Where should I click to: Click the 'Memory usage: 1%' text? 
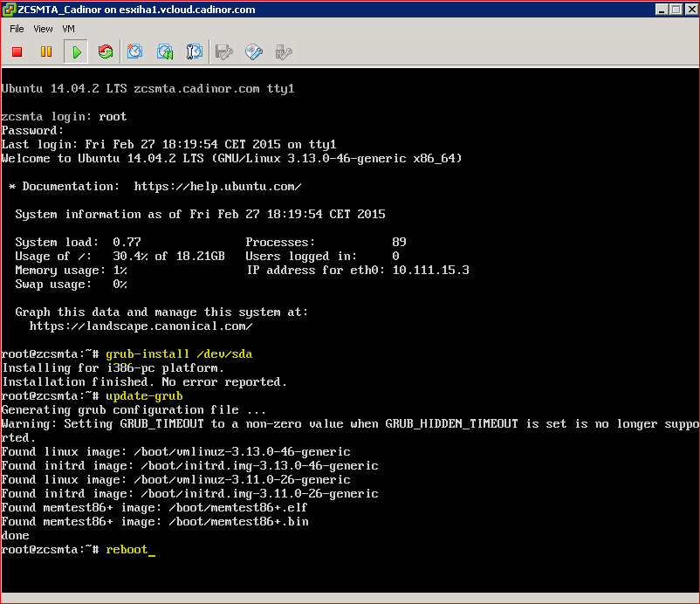(71, 270)
